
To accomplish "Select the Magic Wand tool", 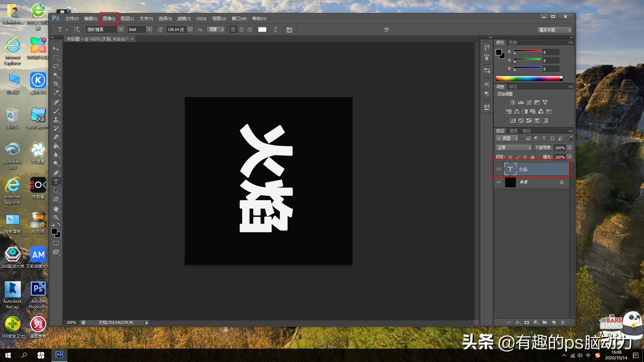I will (56, 75).
